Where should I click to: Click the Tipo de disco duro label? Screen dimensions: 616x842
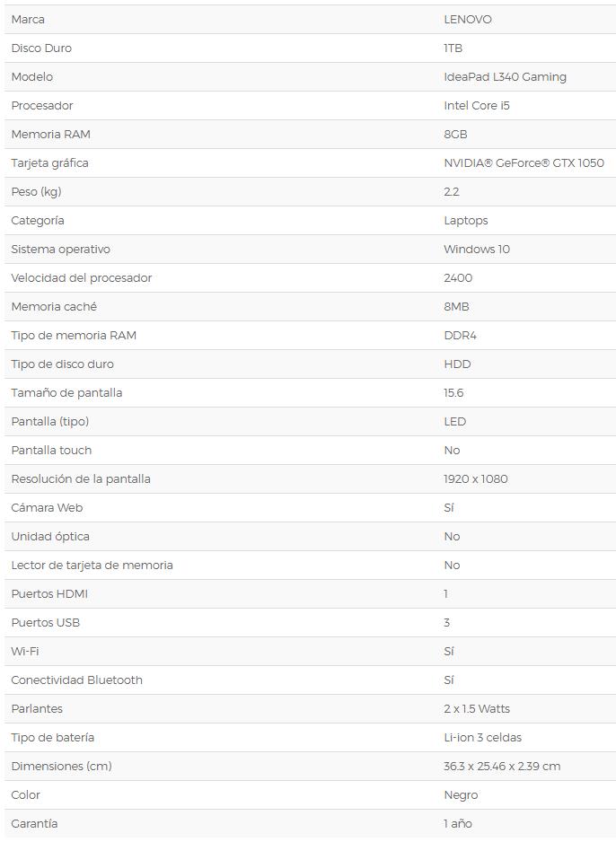click(x=62, y=364)
